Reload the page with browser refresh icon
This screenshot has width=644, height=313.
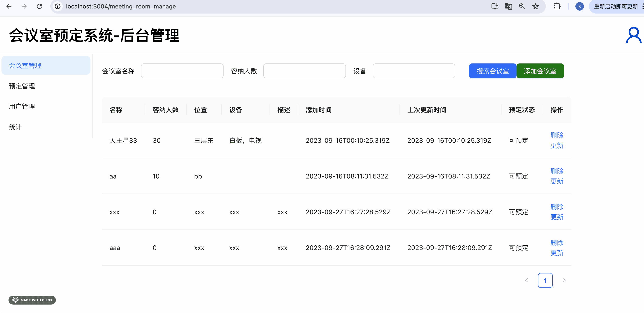point(39,7)
